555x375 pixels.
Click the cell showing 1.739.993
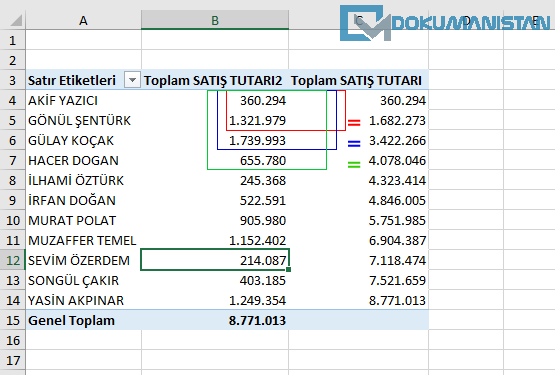215,140
